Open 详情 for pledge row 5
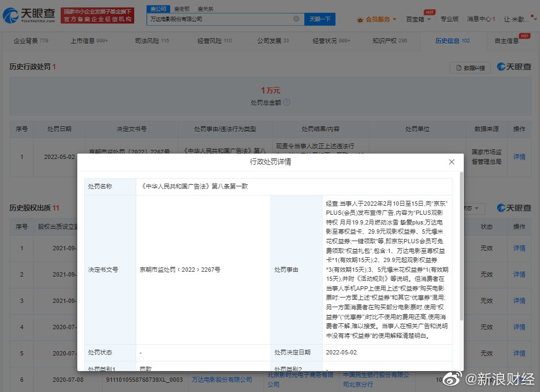Image resolution: width=540 pixels, height=392 pixels. 519,353
